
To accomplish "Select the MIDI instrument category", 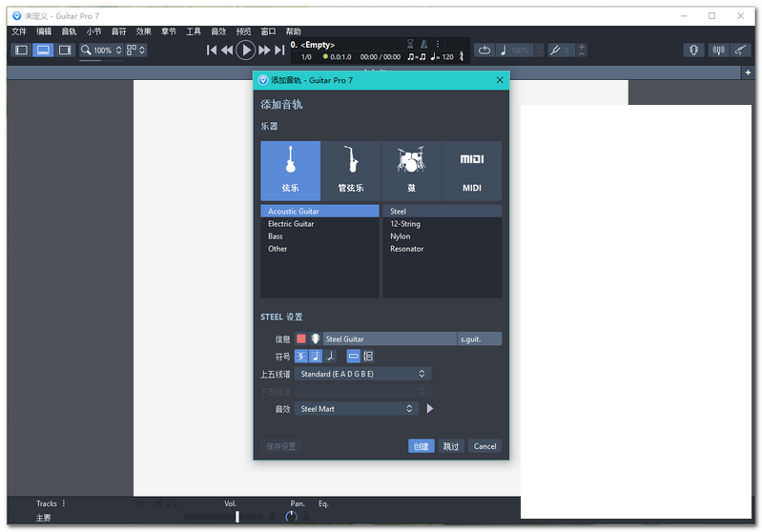I will (x=471, y=171).
